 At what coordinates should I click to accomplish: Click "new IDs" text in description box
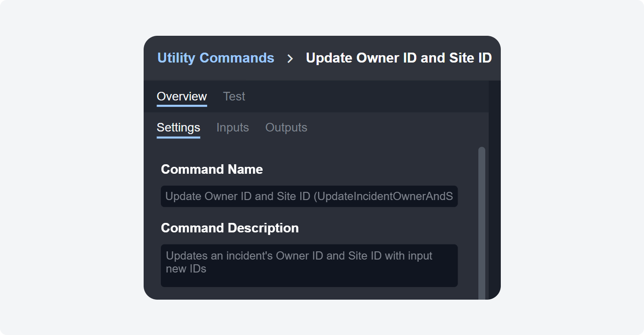click(186, 269)
